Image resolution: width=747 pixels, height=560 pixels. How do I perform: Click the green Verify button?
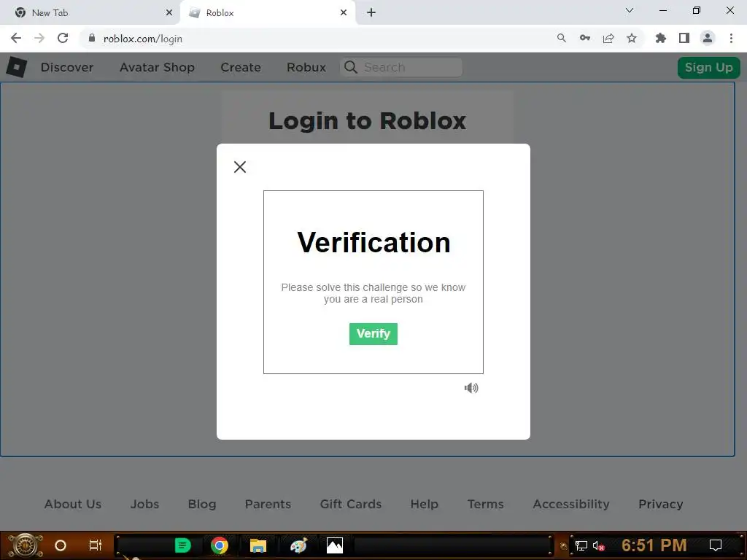pyautogui.click(x=373, y=333)
